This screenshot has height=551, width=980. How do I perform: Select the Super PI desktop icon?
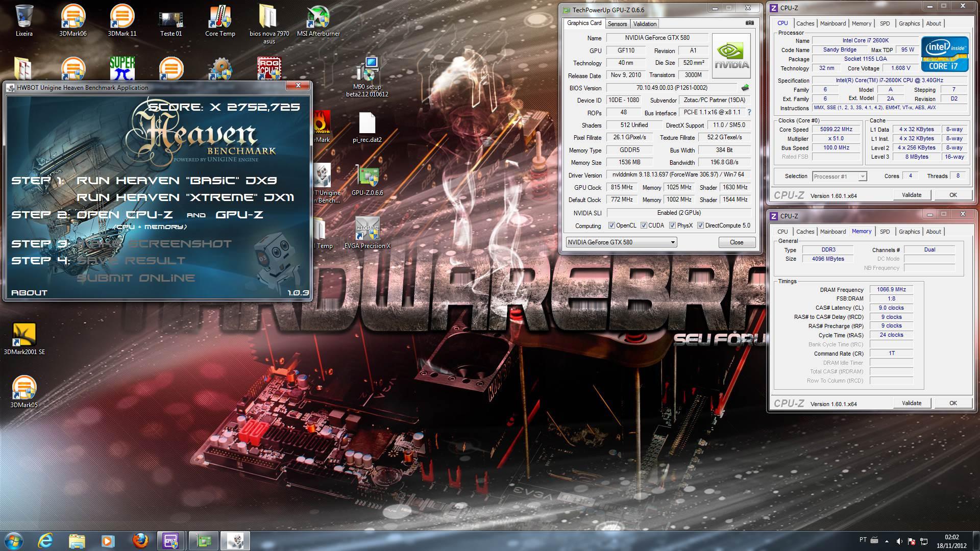tap(122, 68)
